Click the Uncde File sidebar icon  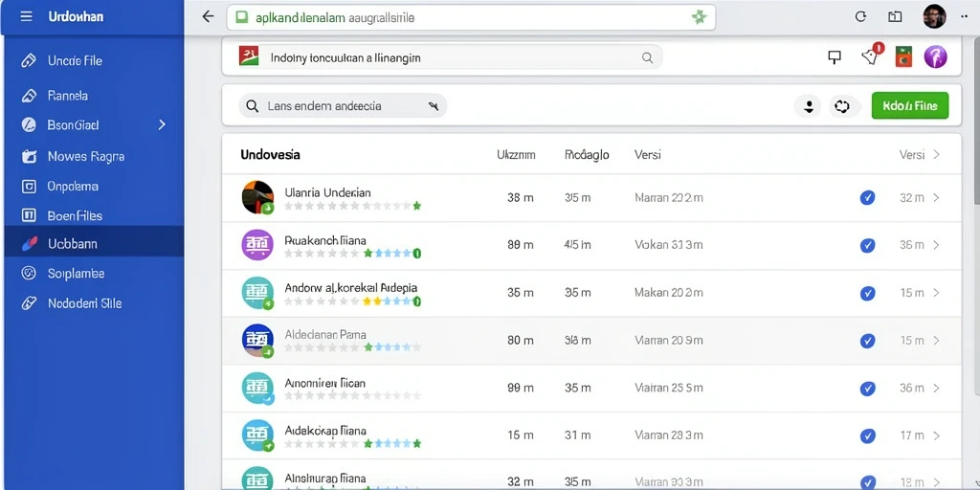click(29, 60)
